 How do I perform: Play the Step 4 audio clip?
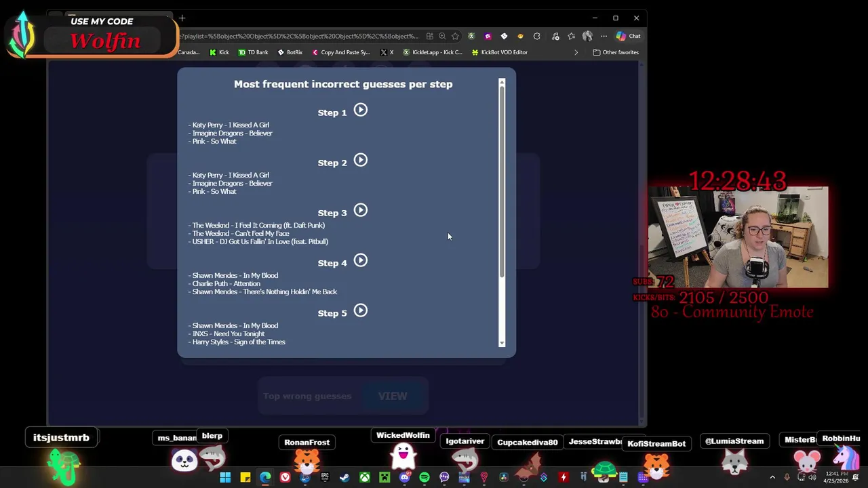pyautogui.click(x=361, y=260)
